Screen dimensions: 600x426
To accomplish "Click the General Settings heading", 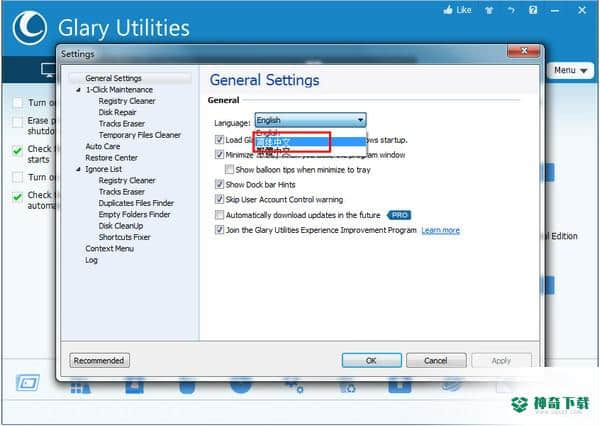I will (x=264, y=80).
